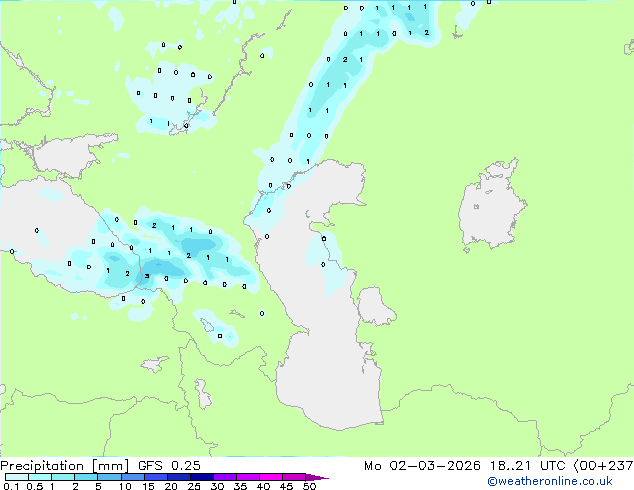
Task: Select the legend swatch between 5 and 10
Action: click(x=109, y=477)
